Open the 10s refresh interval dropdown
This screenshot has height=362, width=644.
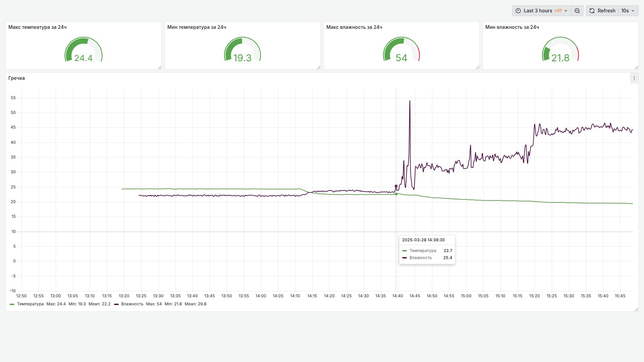pos(628,11)
